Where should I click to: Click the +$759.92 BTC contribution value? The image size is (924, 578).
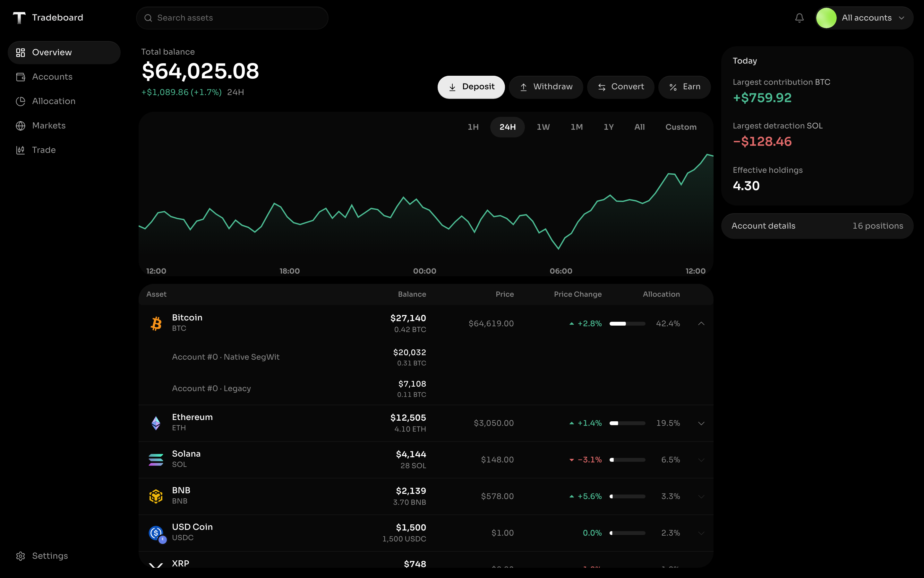pyautogui.click(x=762, y=98)
